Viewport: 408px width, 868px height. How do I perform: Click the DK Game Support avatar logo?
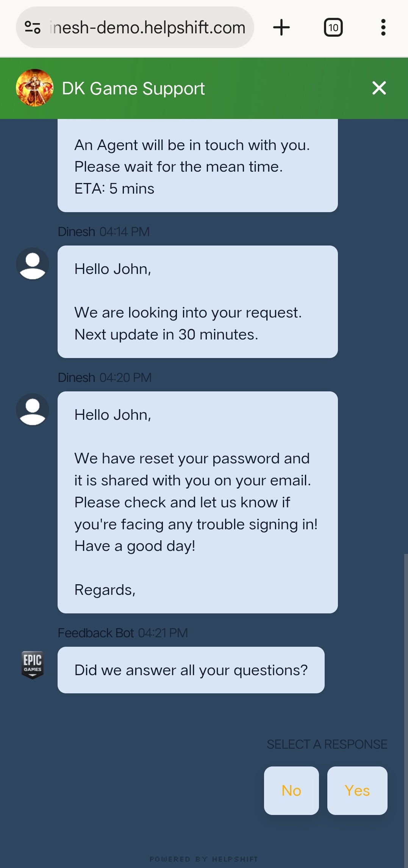(x=34, y=88)
